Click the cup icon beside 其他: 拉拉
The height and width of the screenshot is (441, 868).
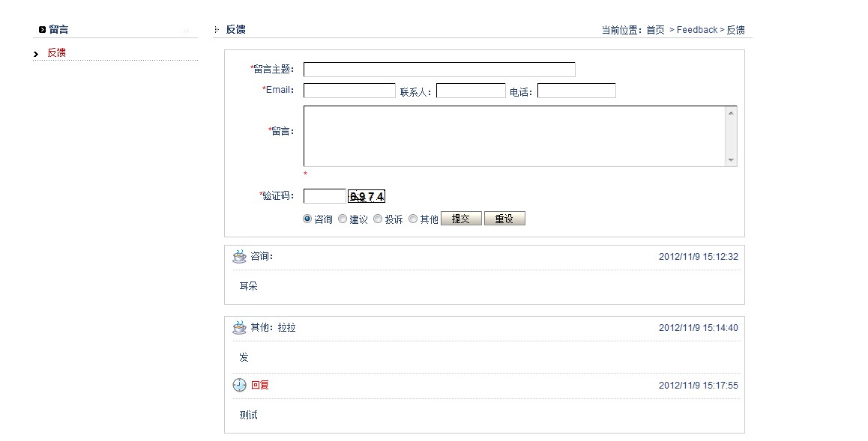click(239, 328)
